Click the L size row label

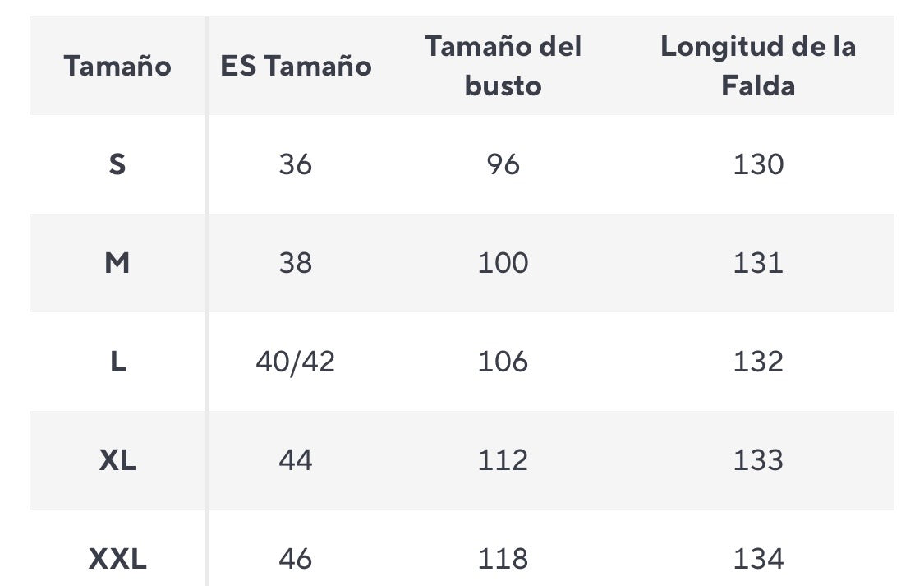click(117, 362)
